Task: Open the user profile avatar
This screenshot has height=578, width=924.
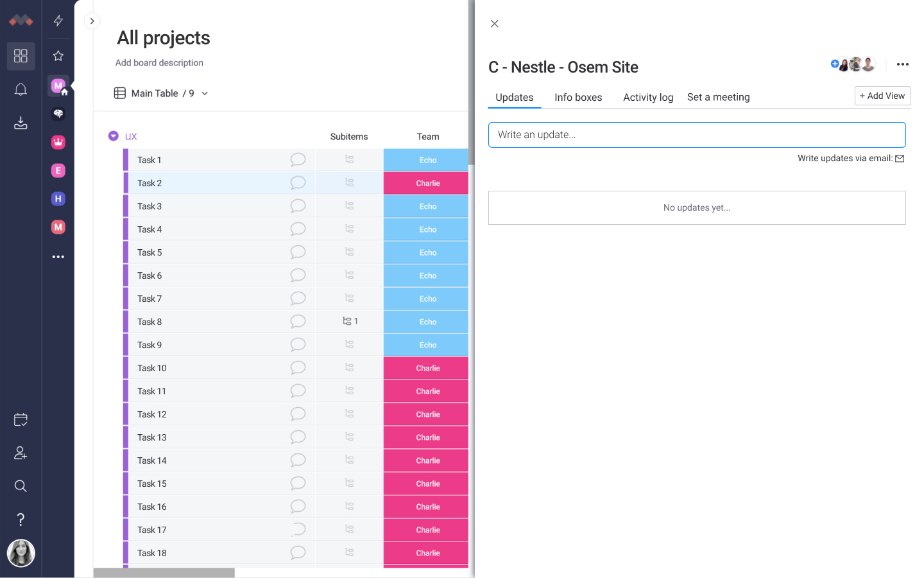Action: (21, 553)
